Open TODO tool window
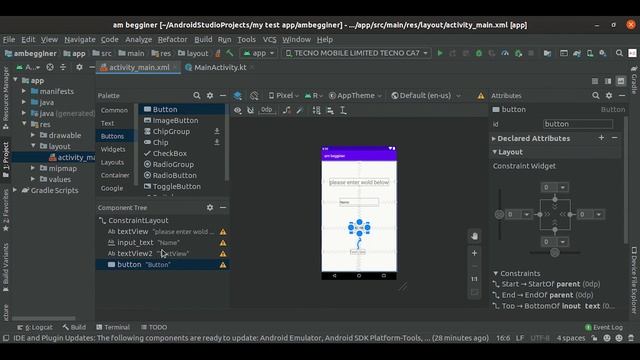The height and width of the screenshot is (360, 640). pos(154,327)
